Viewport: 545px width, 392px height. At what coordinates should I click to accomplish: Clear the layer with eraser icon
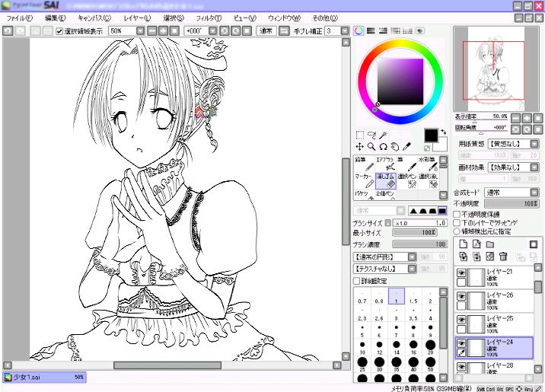[489, 257]
